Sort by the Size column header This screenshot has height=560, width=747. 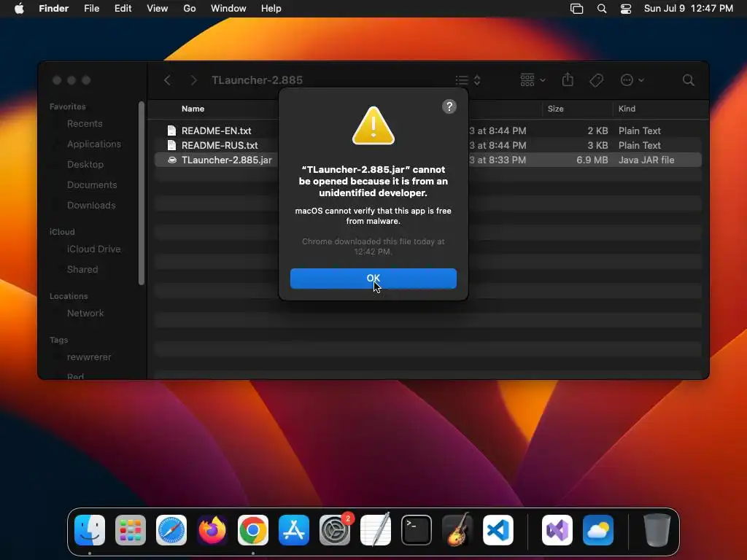pos(555,109)
